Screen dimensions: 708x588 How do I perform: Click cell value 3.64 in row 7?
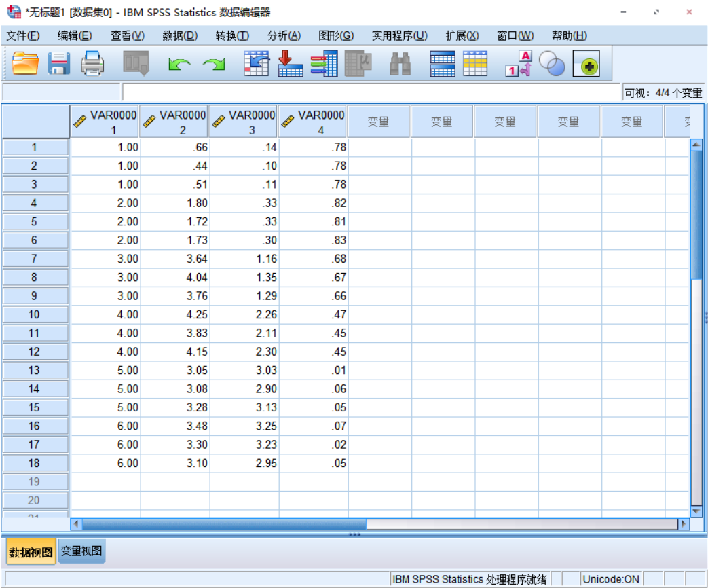click(x=174, y=259)
